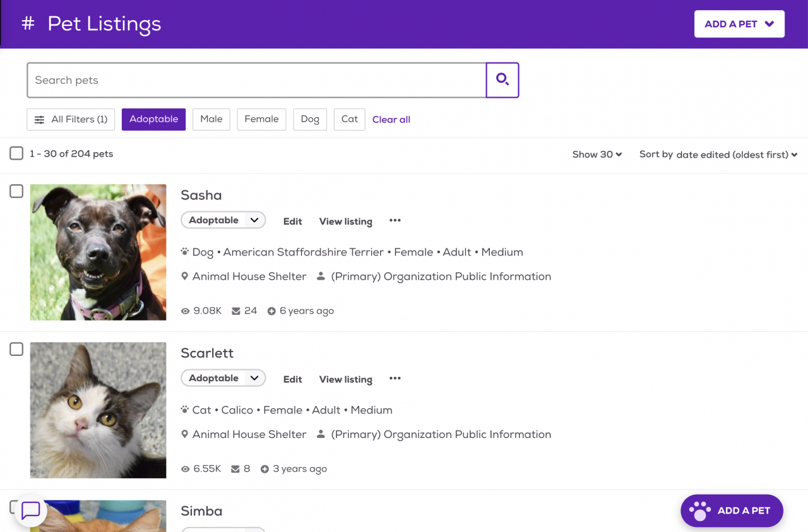The height and width of the screenshot is (532, 808).
Task: Filter the list by Cat
Action: 349,119
